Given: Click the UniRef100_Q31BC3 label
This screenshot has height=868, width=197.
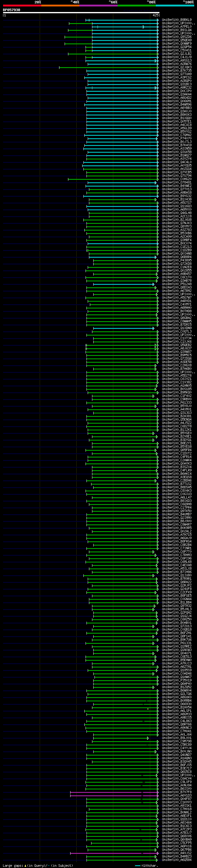Looking at the screenshot, I should [x=176, y=84].
